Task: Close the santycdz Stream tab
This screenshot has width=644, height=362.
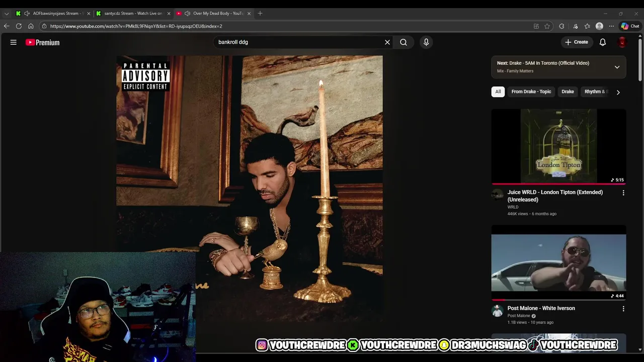Action: pos(169,14)
